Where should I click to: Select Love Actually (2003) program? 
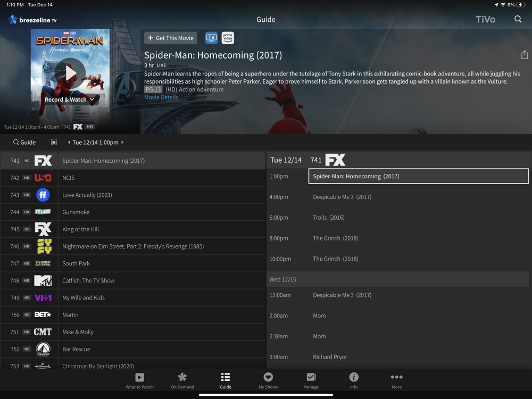162,195
